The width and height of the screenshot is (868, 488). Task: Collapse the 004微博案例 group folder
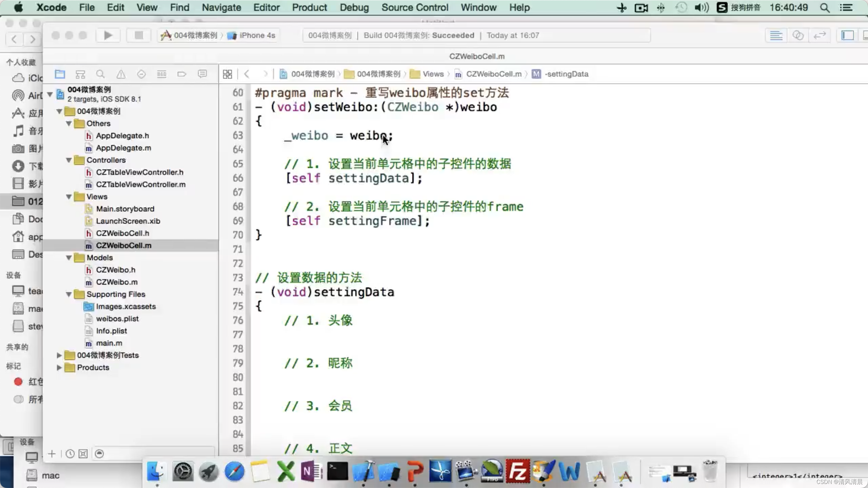click(59, 111)
